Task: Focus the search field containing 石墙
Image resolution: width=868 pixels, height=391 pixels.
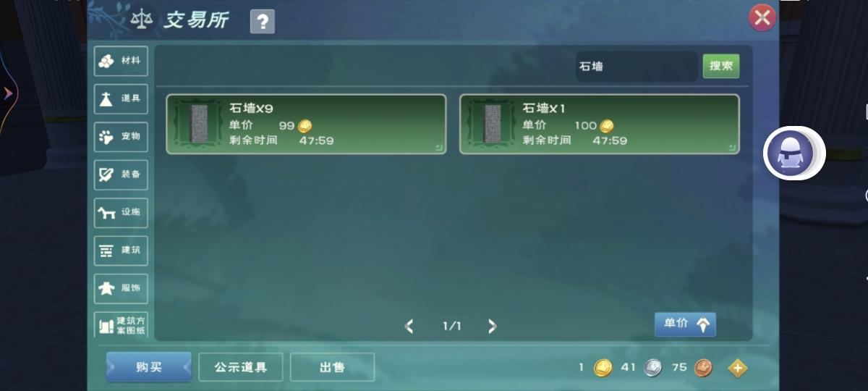Action: pos(636,67)
